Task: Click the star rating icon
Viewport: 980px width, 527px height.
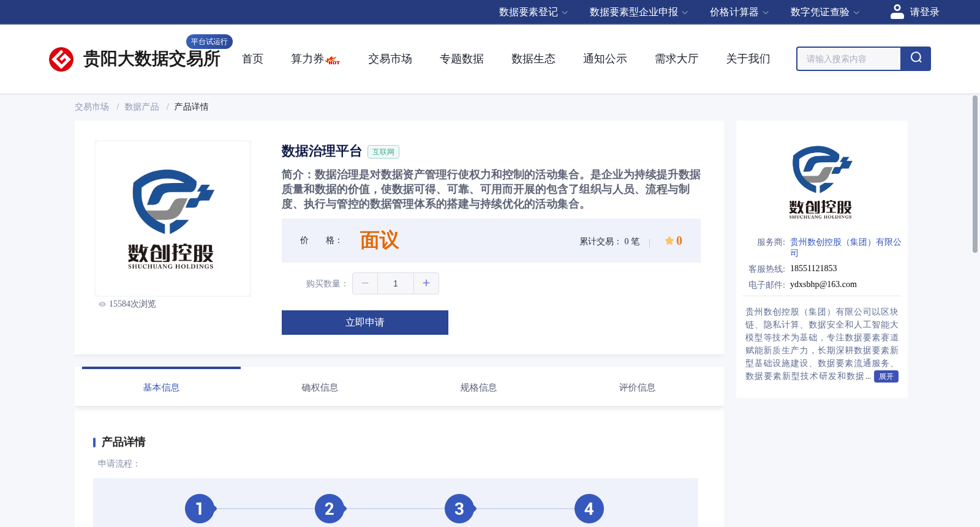Action: (669, 241)
